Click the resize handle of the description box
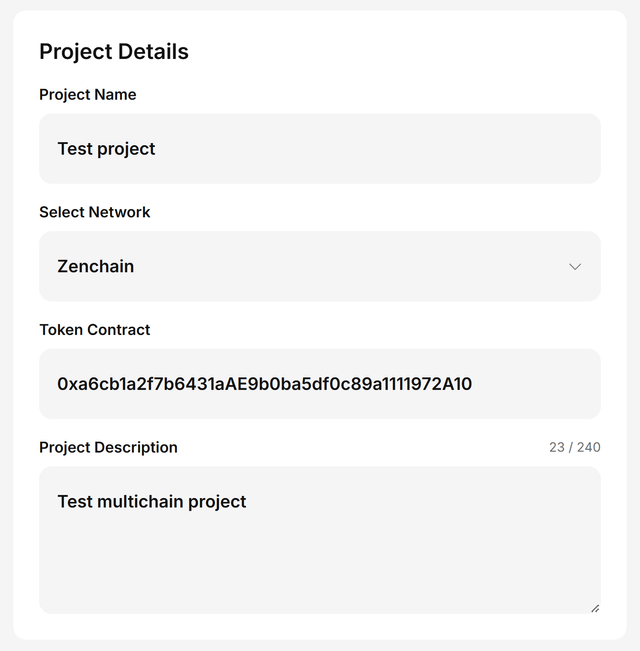Viewport: 640px width, 651px height. (x=595, y=607)
